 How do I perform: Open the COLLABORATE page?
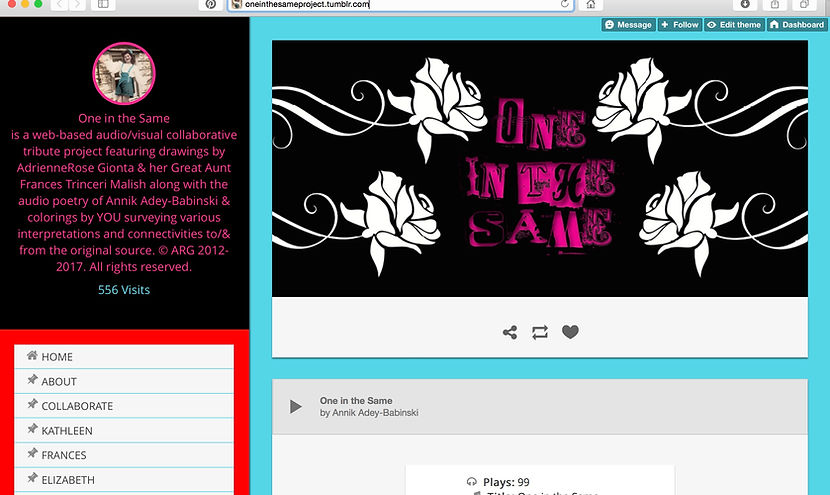[x=124, y=406]
